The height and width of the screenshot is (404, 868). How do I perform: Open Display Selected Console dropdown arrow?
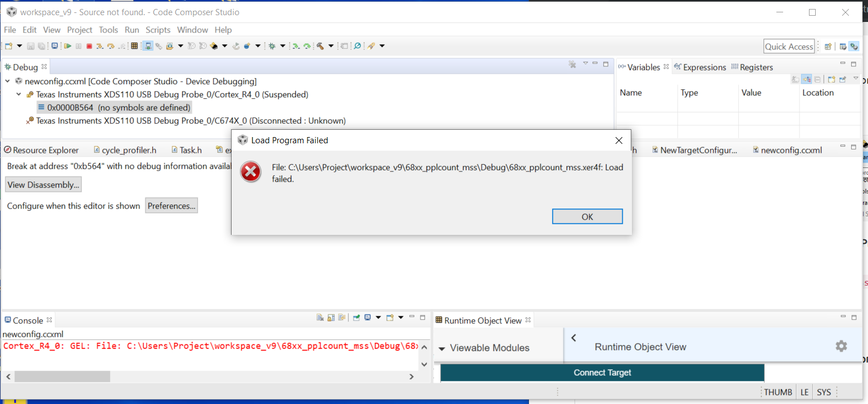point(378,317)
